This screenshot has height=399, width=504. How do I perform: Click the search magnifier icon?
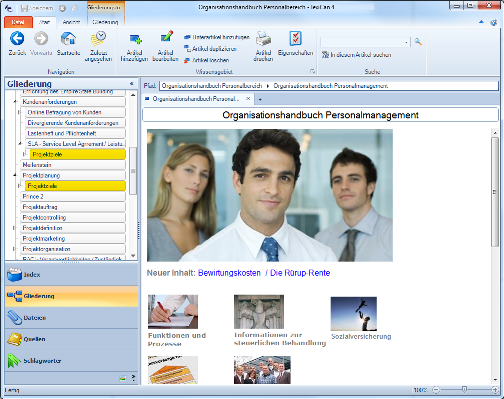point(418,42)
